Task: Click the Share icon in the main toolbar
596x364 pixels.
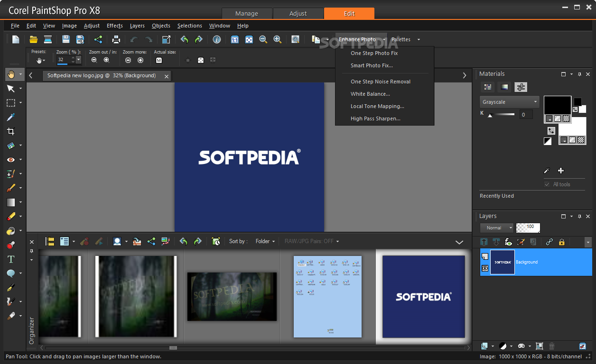Action: pos(98,39)
